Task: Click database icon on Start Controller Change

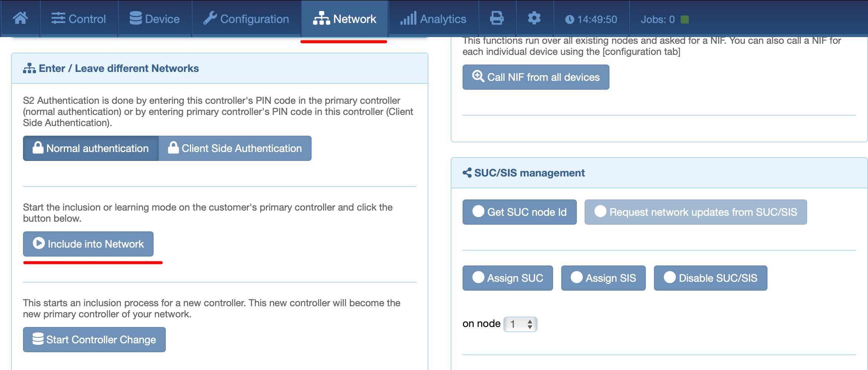Action: pos(38,338)
